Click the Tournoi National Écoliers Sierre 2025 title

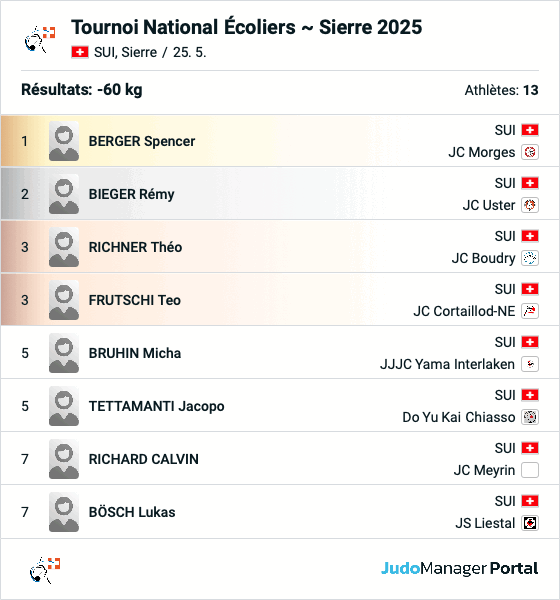pos(247,27)
